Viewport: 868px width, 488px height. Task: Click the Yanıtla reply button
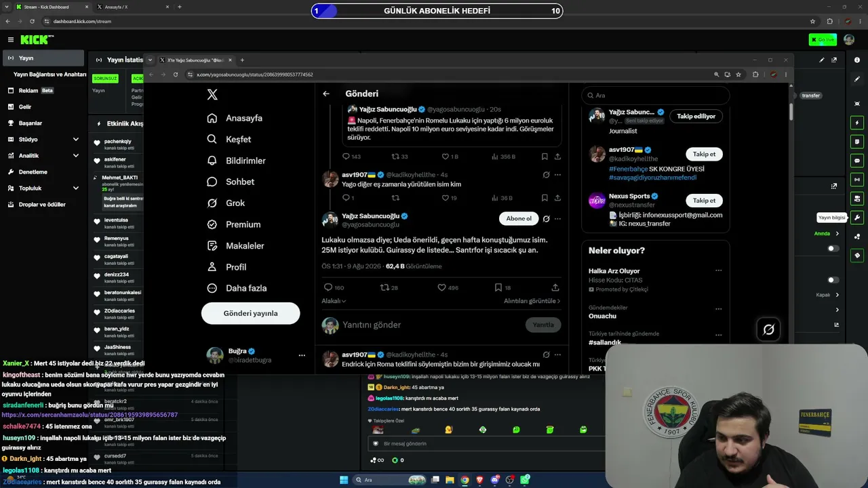click(543, 325)
